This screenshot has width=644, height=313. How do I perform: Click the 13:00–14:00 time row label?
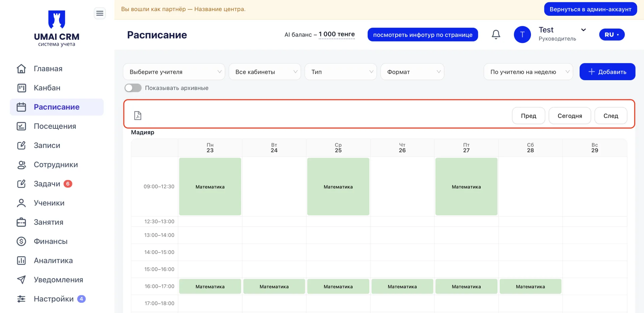coord(159,235)
